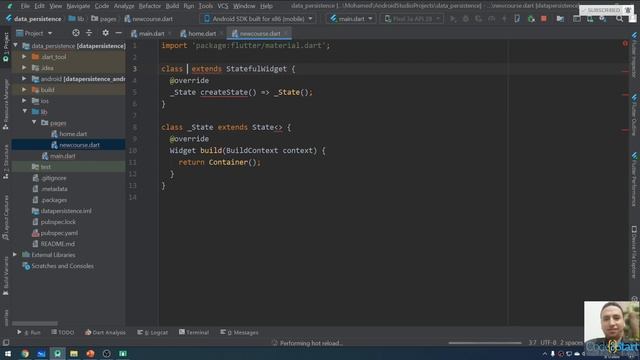Click the collapse all icon in Project panel

click(x=89, y=33)
